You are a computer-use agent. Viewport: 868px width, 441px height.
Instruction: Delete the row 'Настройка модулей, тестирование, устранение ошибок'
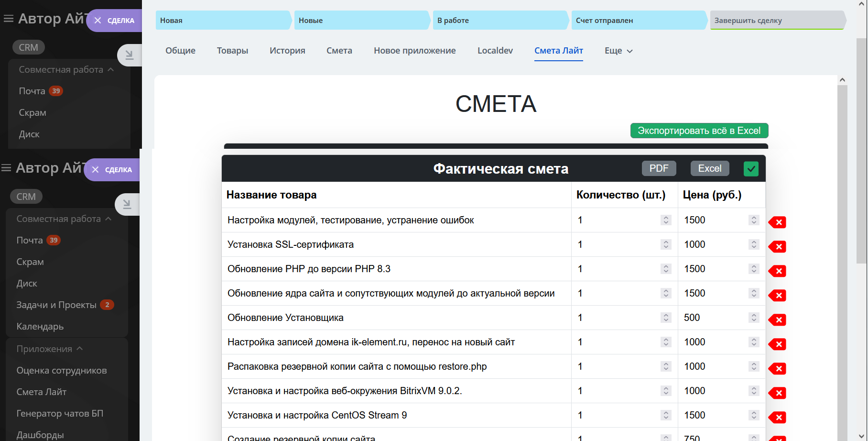tap(778, 222)
